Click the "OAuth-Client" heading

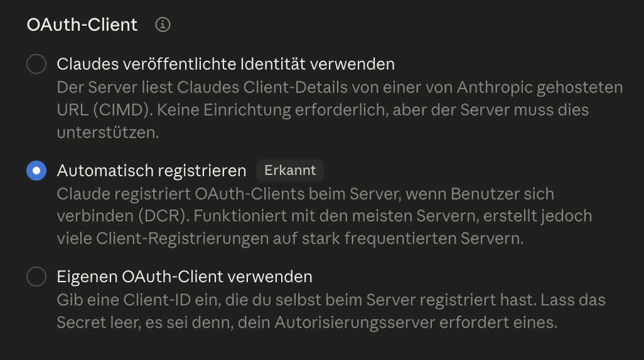(x=82, y=24)
